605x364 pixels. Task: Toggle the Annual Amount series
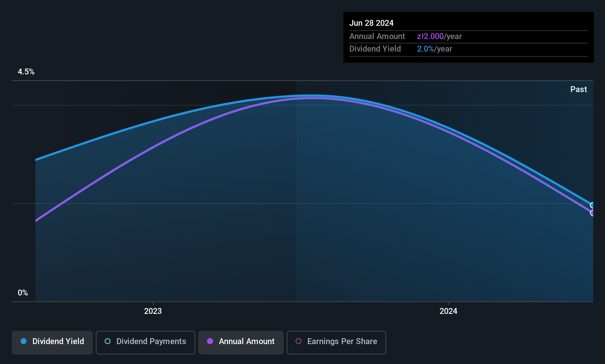point(241,342)
